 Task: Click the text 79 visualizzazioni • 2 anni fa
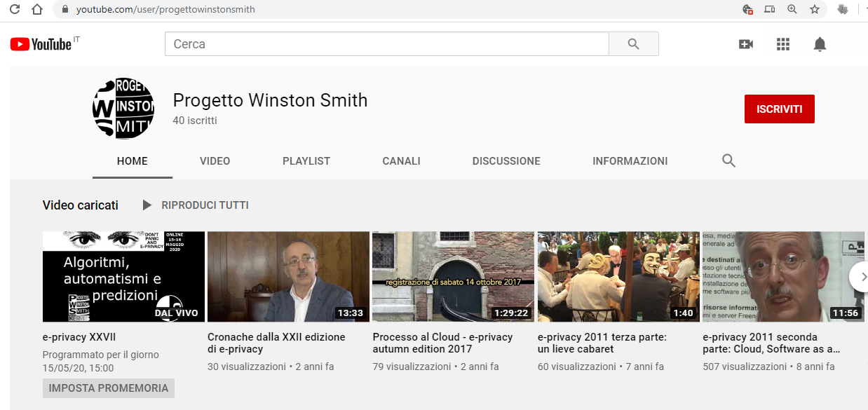435,367
